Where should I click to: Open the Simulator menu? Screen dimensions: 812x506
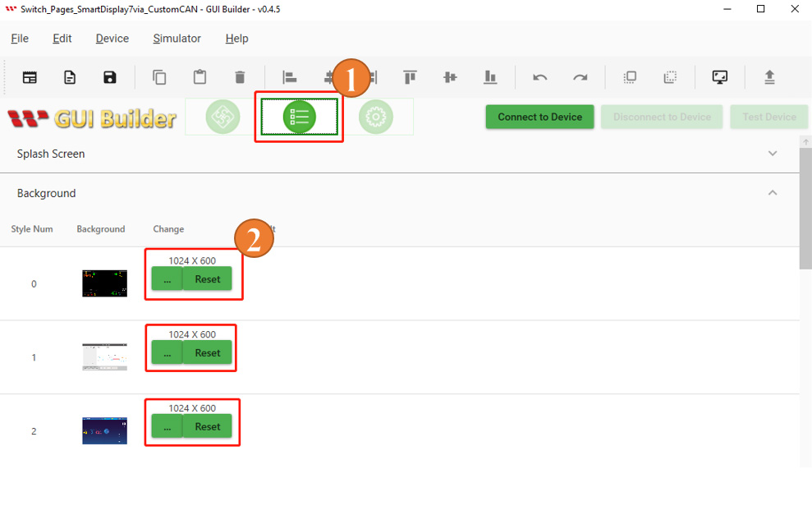pos(177,39)
